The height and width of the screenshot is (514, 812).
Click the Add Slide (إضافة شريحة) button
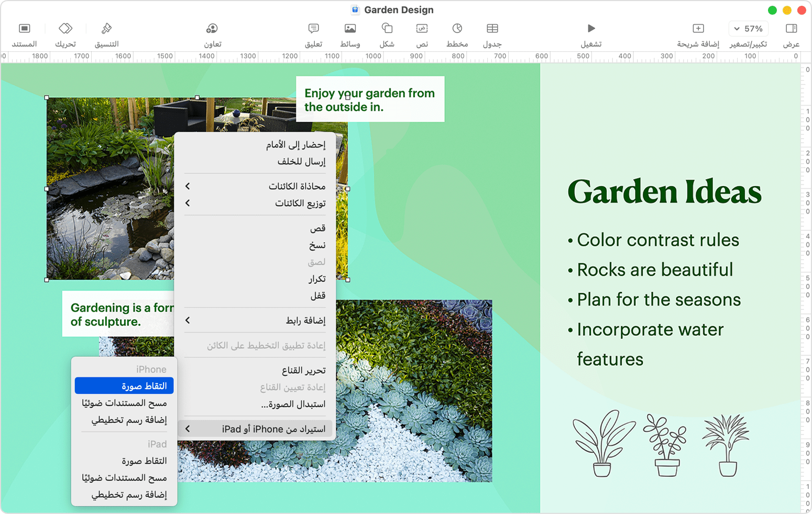pos(698,29)
